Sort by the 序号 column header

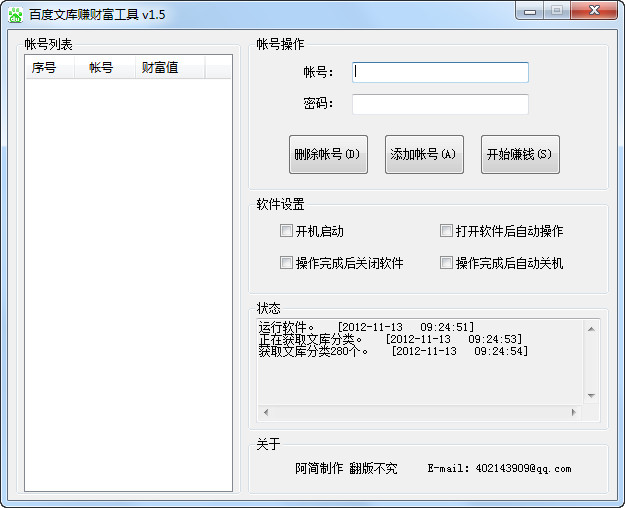click(50, 67)
